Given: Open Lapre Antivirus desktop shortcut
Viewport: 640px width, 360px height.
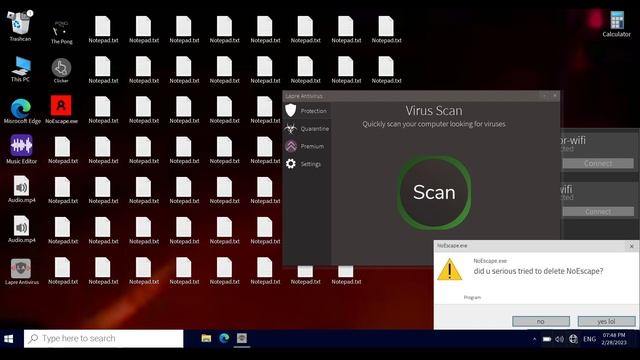Looking at the screenshot, I should pos(21,271).
